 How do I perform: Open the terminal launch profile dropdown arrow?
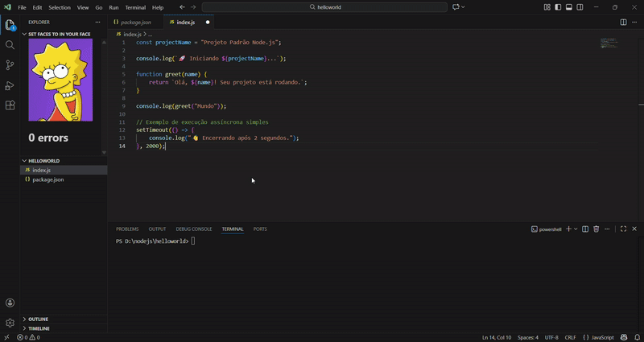[576, 229]
